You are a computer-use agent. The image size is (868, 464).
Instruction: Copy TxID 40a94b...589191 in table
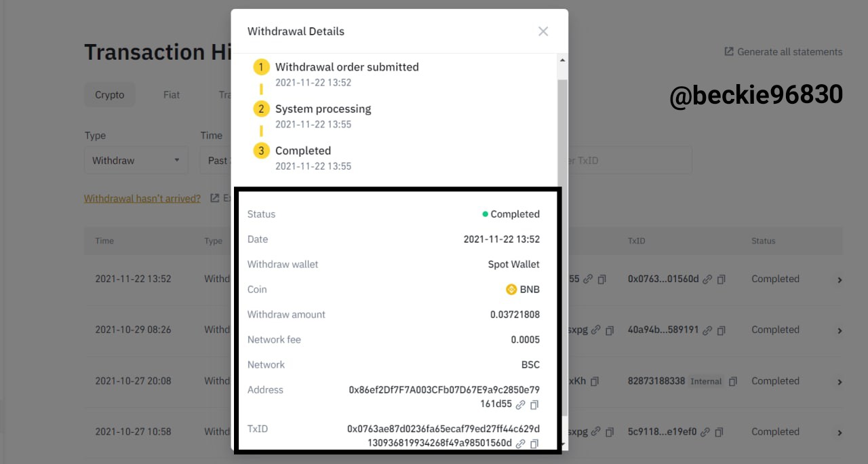coord(722,330)
